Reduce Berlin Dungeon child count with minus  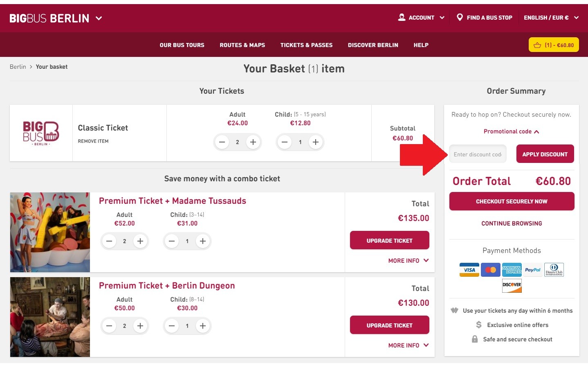[172, 326]
